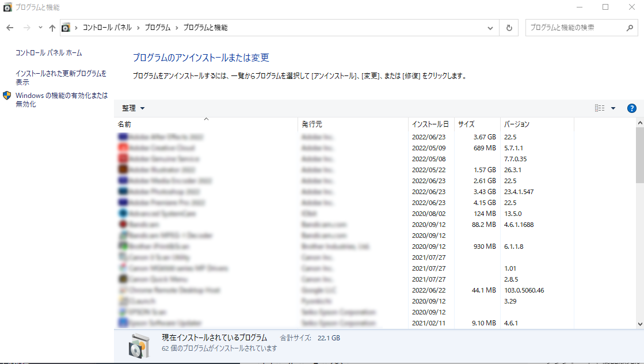This screenshot has width=644, height=364.
Task: Click the total size value "22.1 GB"
Action: pyautogui.click(x=329, y=338)
